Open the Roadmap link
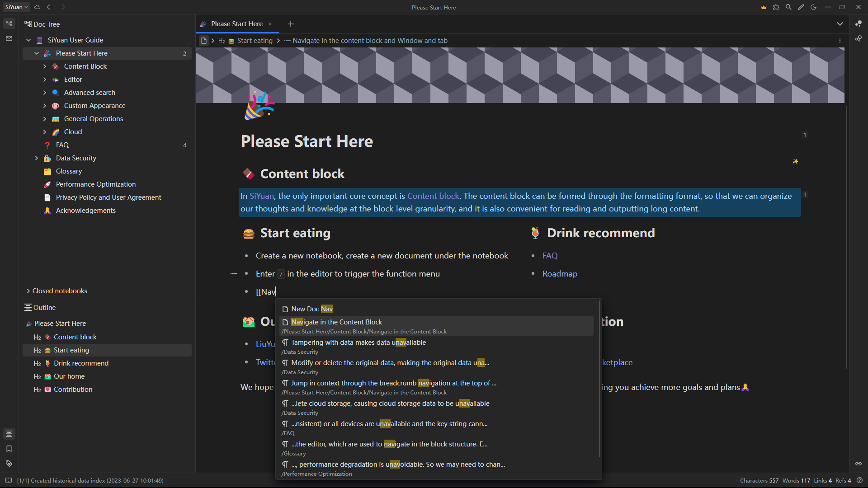Image resolution: width=868 pixels, height=488 pixels. [x=560, y=274]
